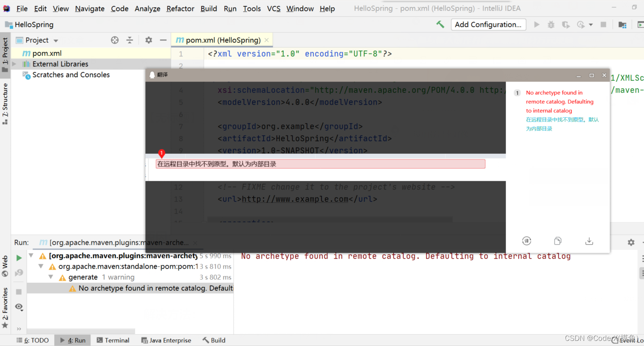
Task: Click the Debug bug icon in toolbar
Action: 551,25
